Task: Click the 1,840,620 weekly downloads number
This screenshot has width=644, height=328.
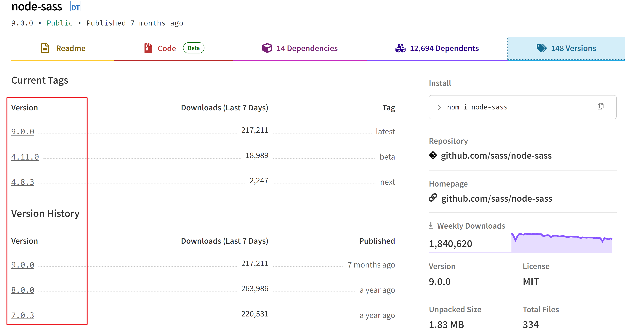Action: pyautogui.click(x=451, y=243)
